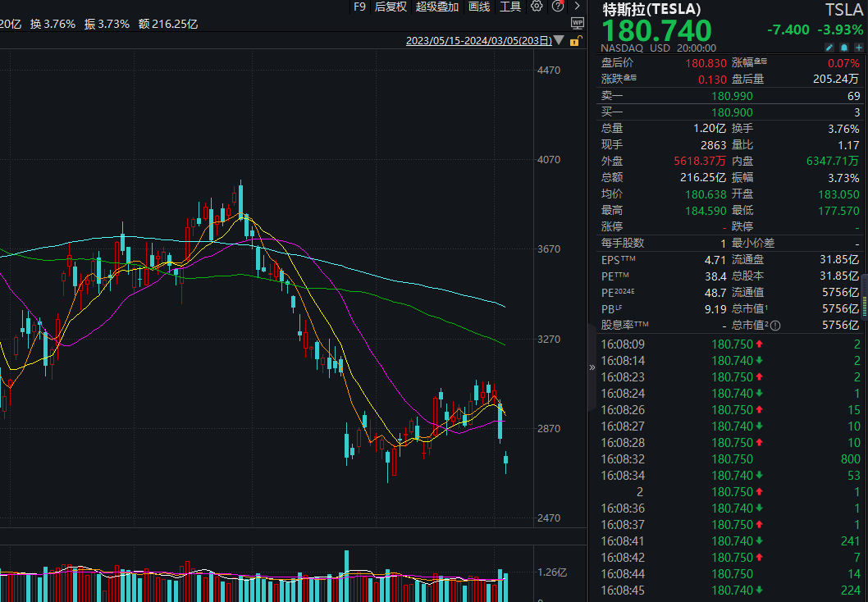Open the F9 menu item
Screen dimensions: 868x602
[360, 7]
